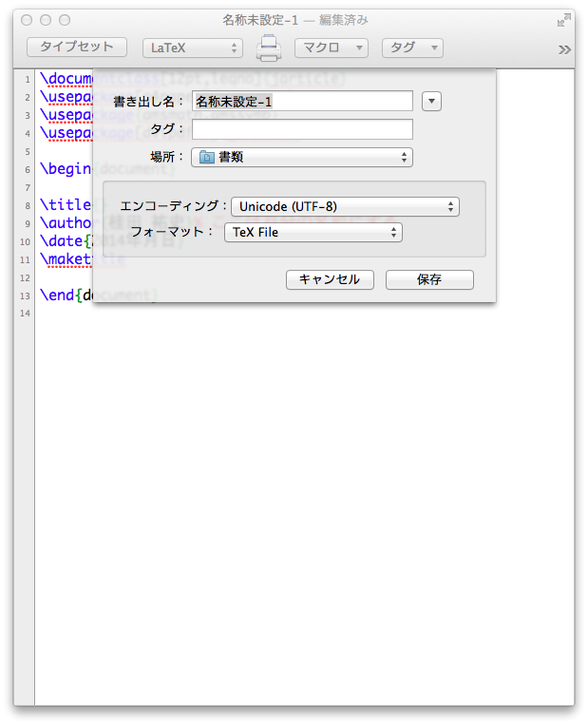Open the 場所 location popup showing 書類

[302, 157]
